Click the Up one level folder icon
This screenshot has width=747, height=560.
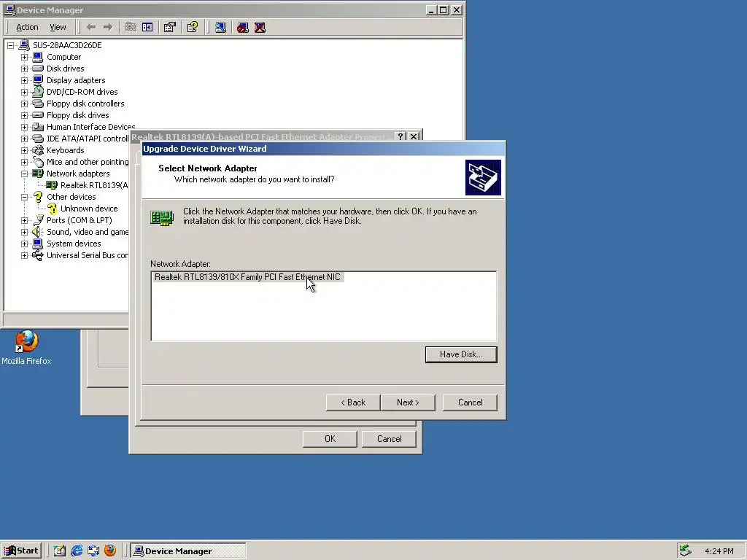tap(131, 27)
